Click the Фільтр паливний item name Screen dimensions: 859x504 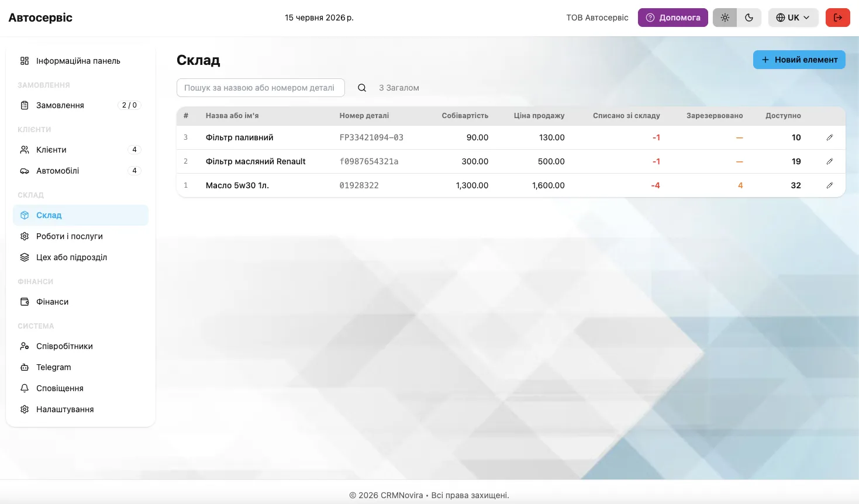tap(240, 137)
